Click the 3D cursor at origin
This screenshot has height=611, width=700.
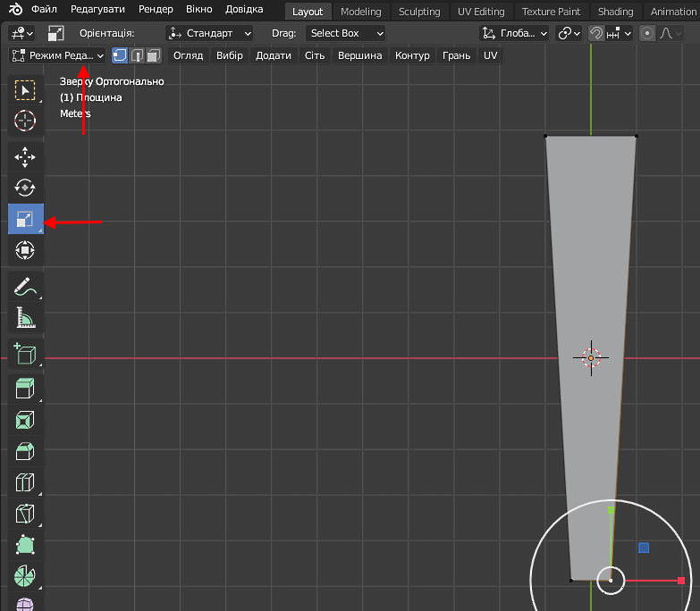click(x=591, y=357)
